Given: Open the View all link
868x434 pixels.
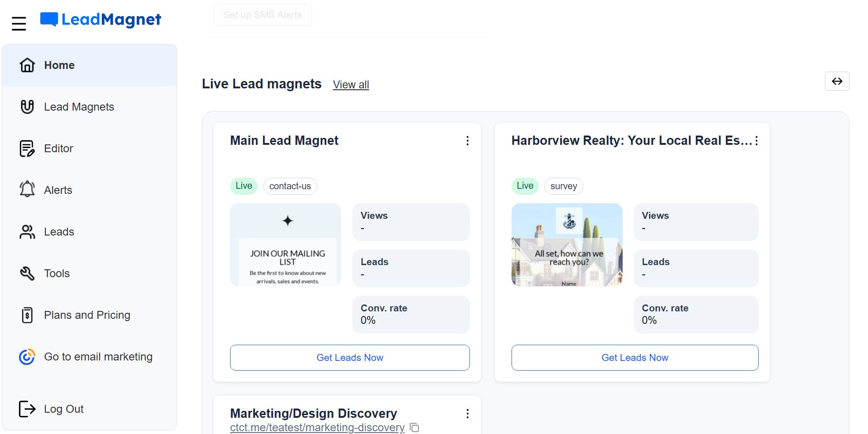Looking at the screenshot, I should [350, 85].
